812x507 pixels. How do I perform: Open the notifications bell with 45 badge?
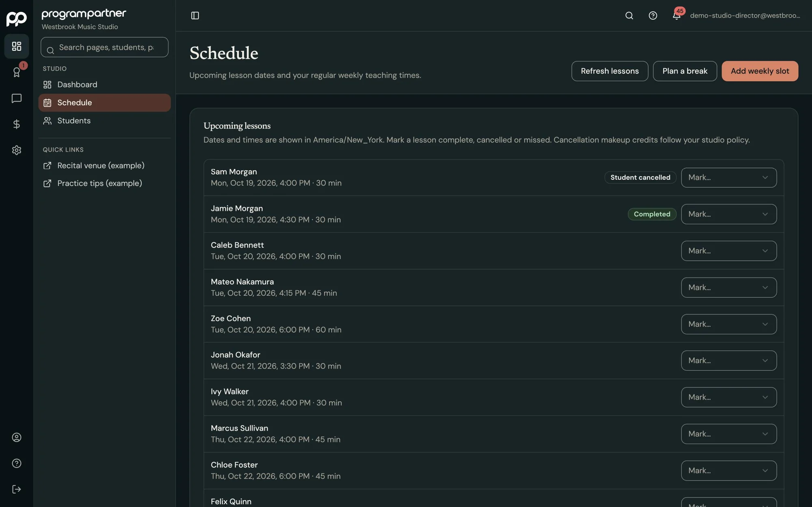pyautogui.click(x=677, y=15)
